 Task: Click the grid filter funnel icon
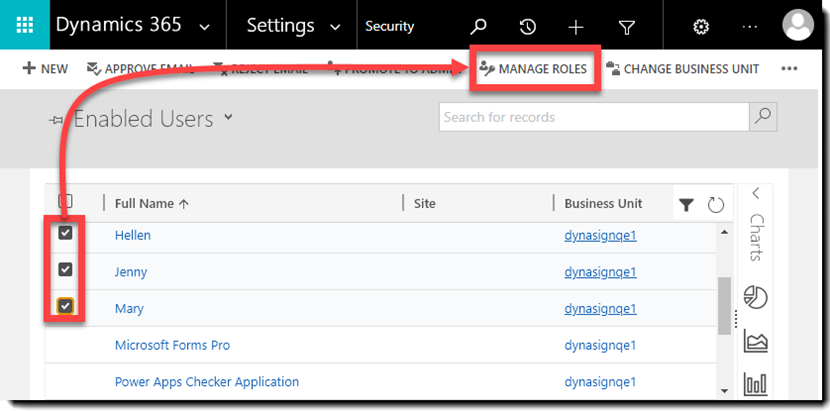point(687,205)
